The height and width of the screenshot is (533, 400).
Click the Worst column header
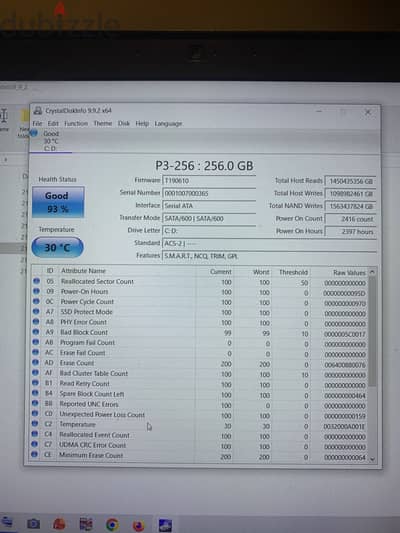point(261,272)
